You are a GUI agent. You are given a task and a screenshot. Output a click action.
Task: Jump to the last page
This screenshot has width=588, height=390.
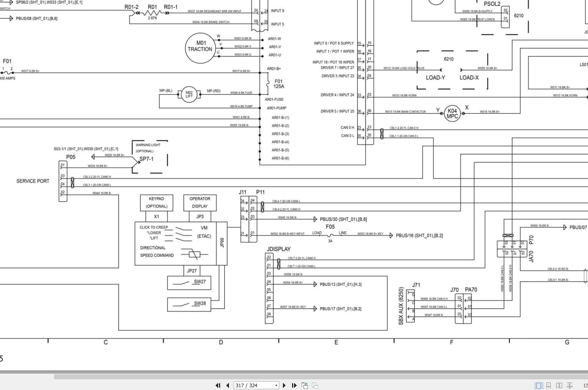[294, 385]
